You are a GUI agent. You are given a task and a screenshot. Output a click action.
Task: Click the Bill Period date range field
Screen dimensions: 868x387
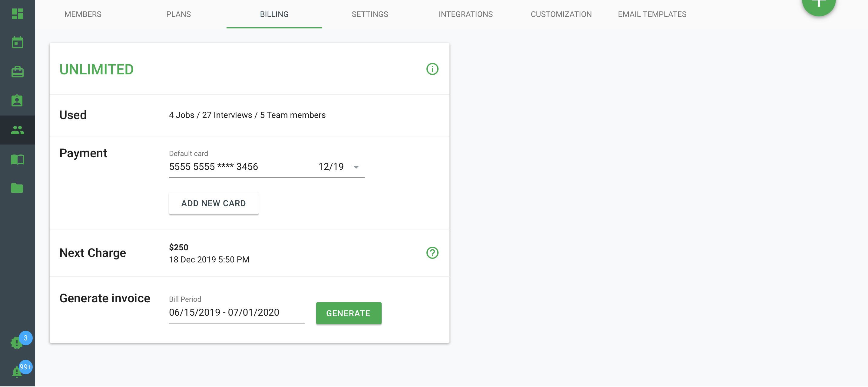236,313
